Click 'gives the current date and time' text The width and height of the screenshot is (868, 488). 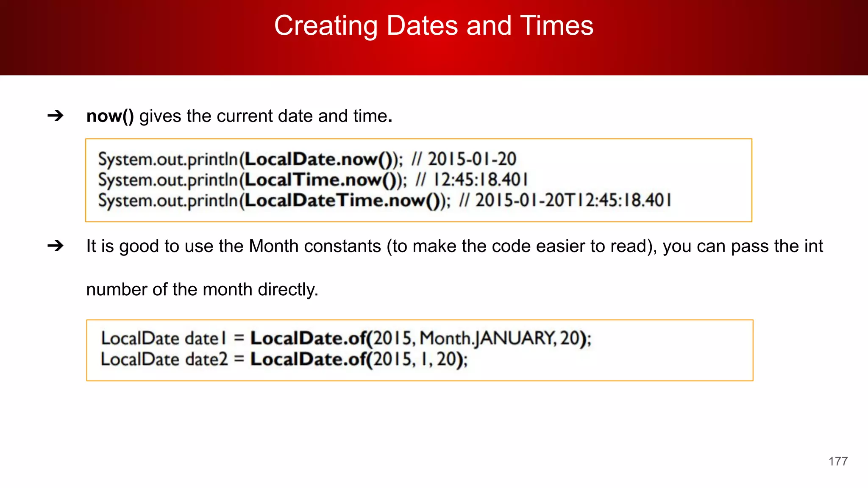pyautogui.click(x=265, y=116)
